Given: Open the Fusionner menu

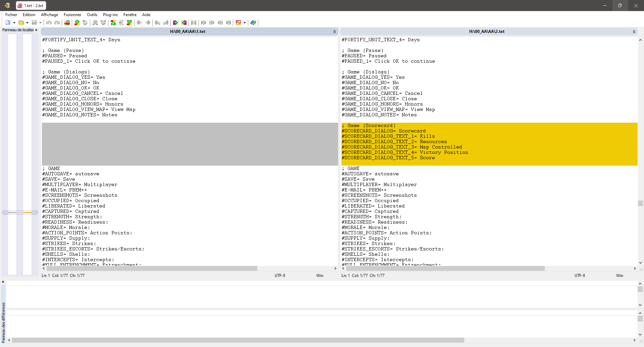Looking at the screenshot, I should pyautogui.click(x=72, y=15).
